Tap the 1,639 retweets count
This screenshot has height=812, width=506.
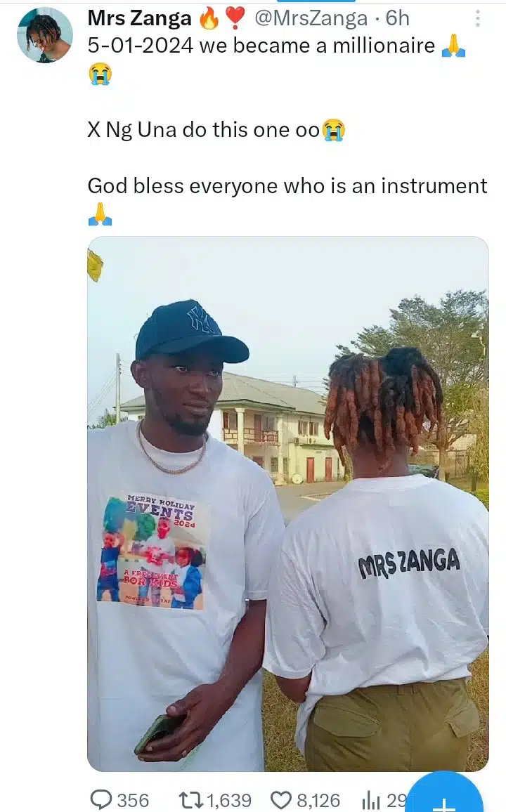pos(229,800)
